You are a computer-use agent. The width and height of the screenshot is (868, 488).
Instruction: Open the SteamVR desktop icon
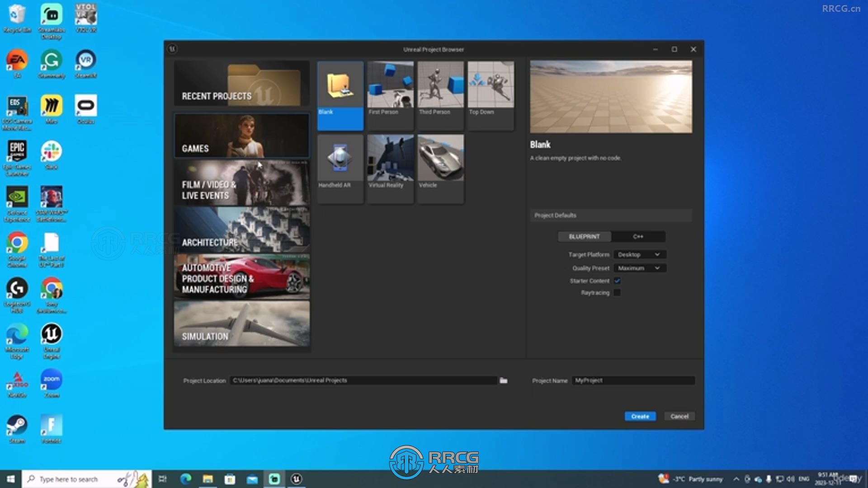[86, 64]
